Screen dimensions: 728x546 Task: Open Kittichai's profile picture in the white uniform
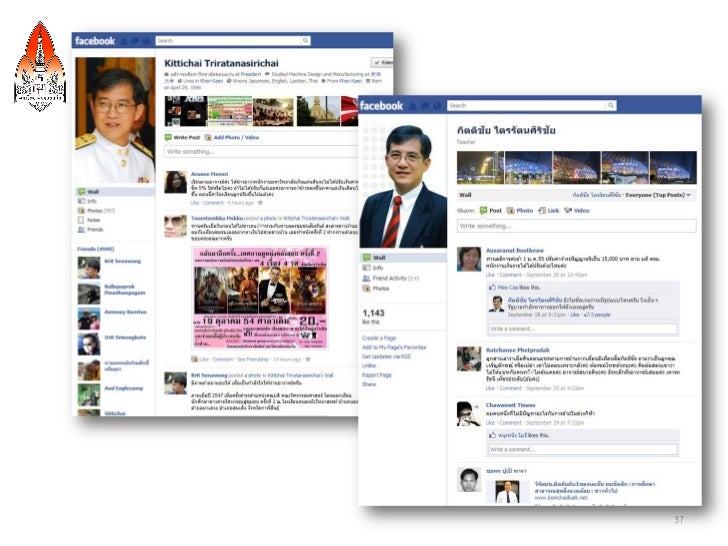pos(115,120)
